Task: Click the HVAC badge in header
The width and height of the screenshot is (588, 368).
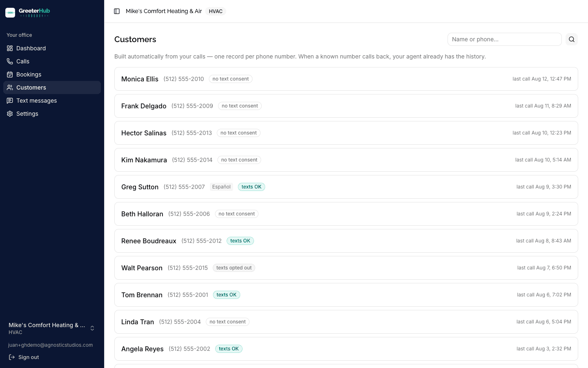Action: coord(216,11)
